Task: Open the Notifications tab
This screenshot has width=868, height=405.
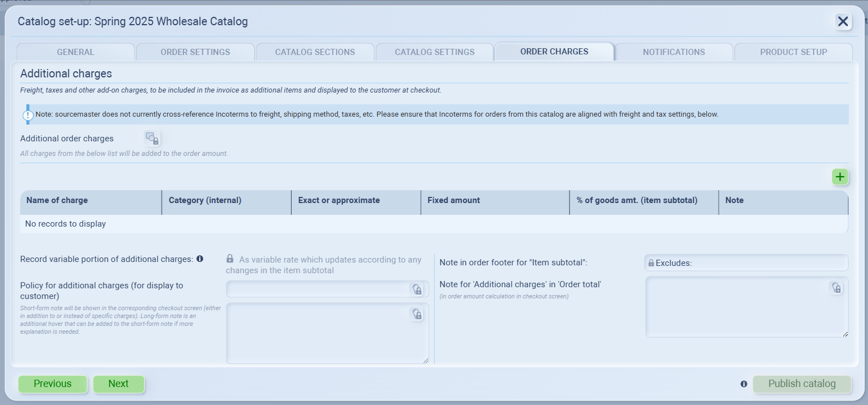Action: tap(673, 52)
